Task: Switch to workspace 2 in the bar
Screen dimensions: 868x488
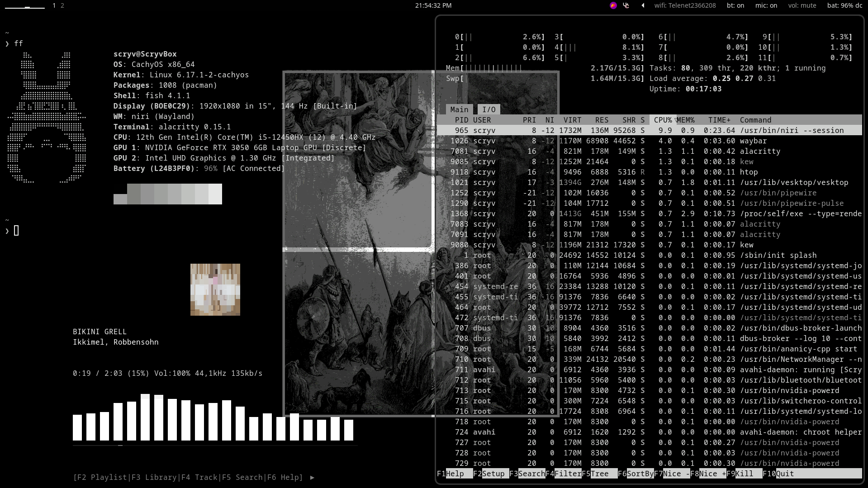Action: [x=62, y=5]
